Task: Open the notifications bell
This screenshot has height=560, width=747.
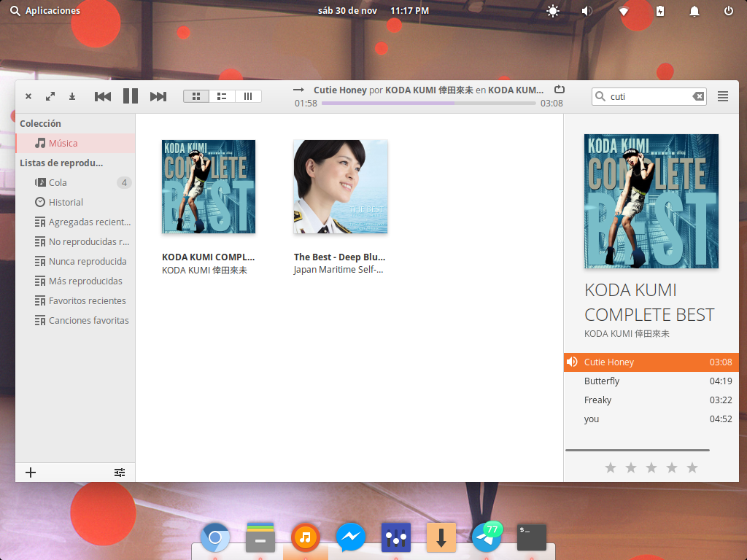Action: (694, 11)
